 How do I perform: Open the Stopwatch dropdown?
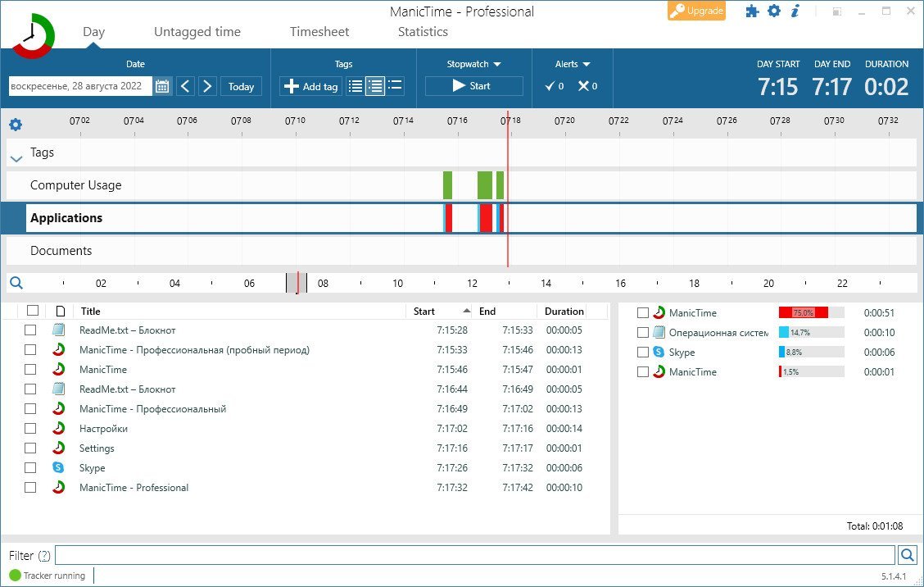[x=473, y=64]
